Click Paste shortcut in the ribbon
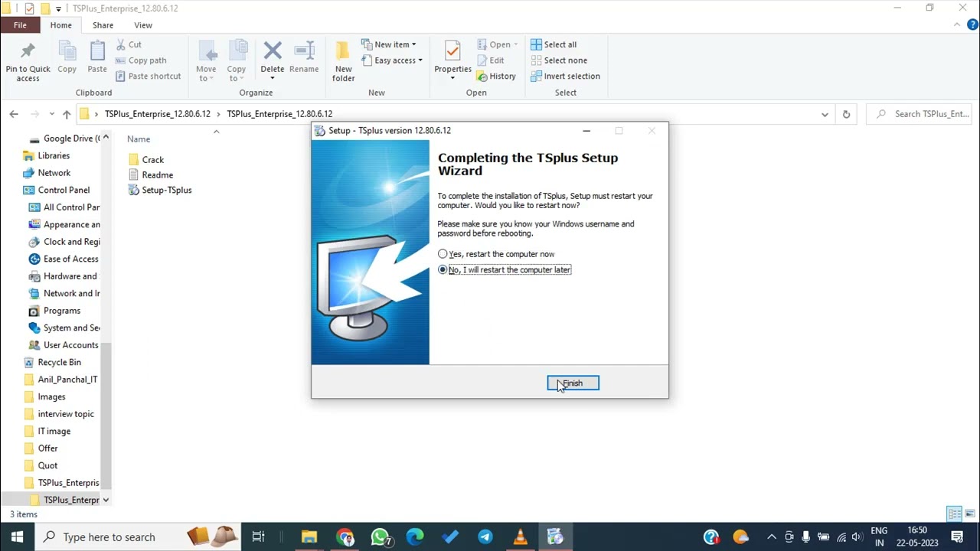Screen dimensions: 980x551 149,76
